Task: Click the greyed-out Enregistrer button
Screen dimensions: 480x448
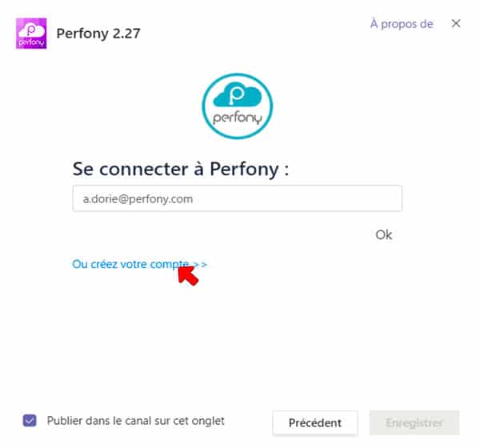Action: tap(414, 422)
